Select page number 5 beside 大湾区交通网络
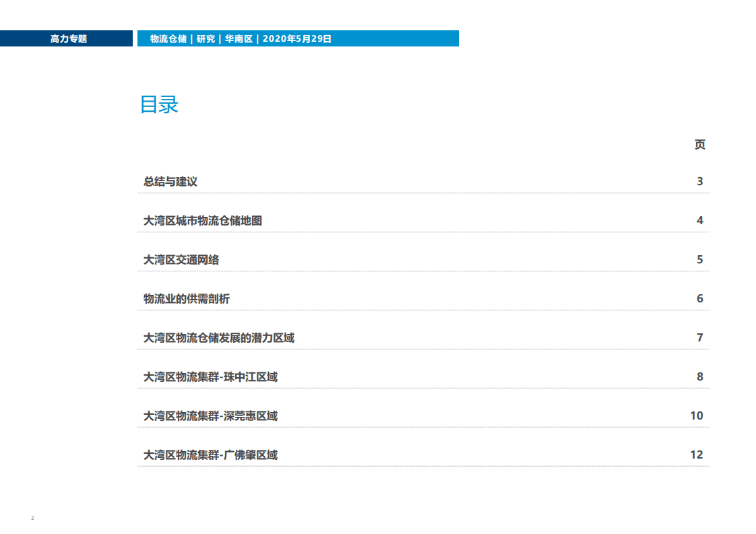 pyautogui.click(x=699, y=259)
